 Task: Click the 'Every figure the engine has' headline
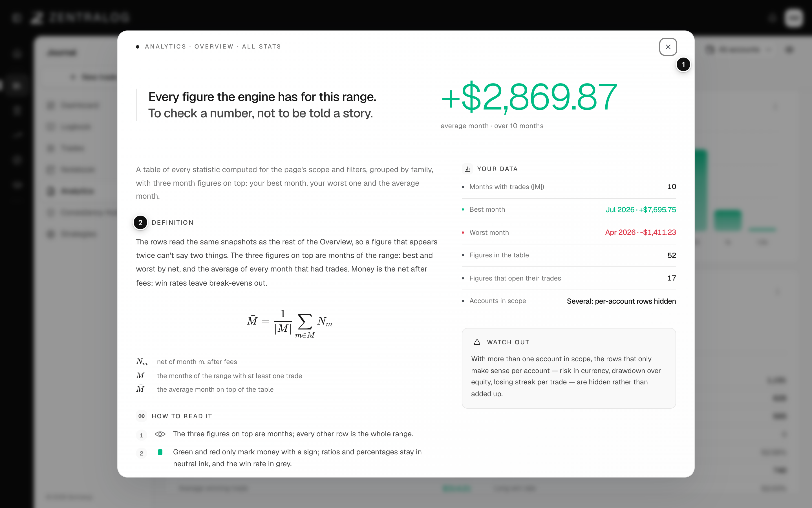click(x=262, y=97)
